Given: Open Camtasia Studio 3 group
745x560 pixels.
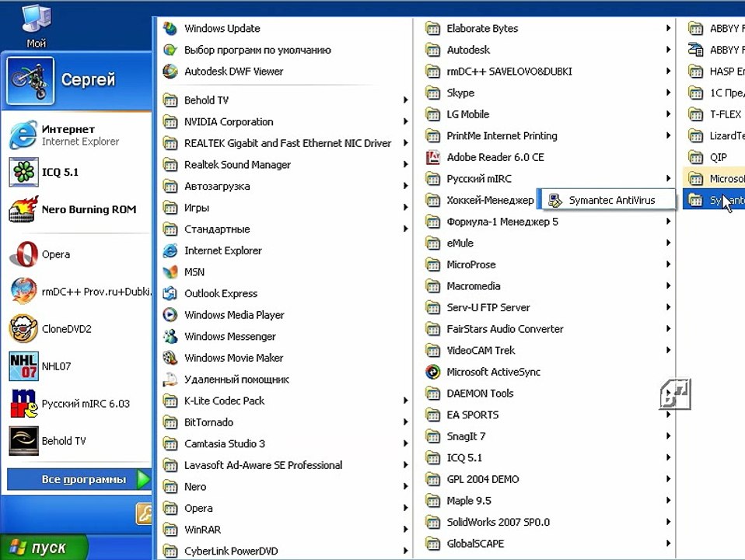Looking at the screenshot, I should [285, 443].
